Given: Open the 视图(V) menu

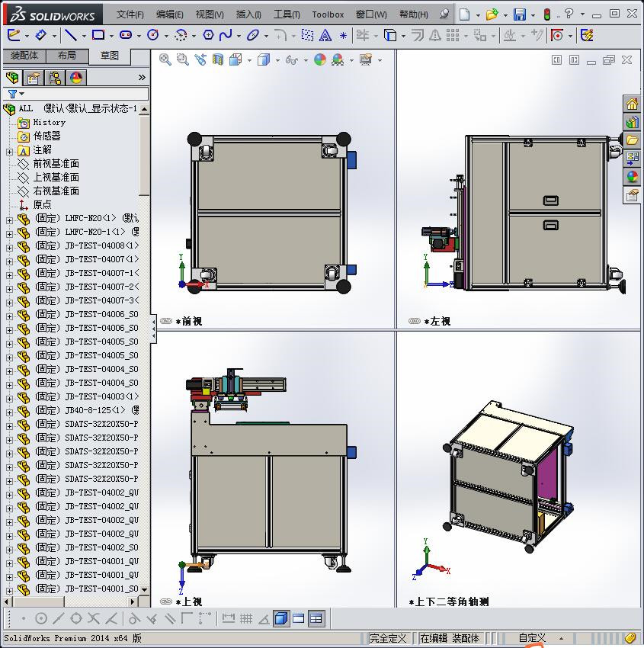Looking at the screenshot, I should (x=210, y=14).
